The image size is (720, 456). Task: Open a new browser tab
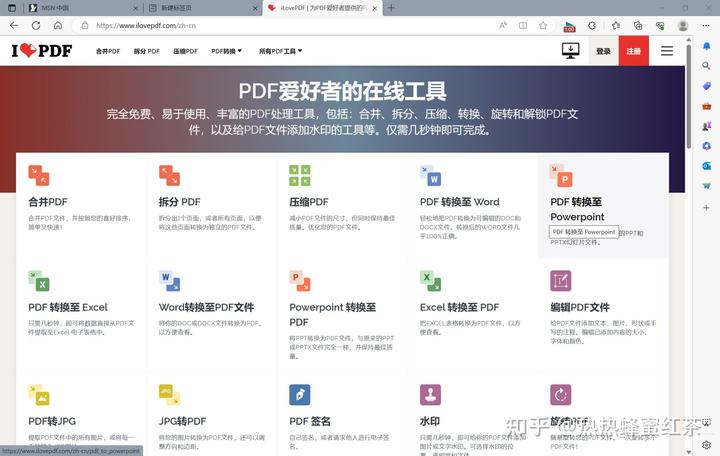391,8
